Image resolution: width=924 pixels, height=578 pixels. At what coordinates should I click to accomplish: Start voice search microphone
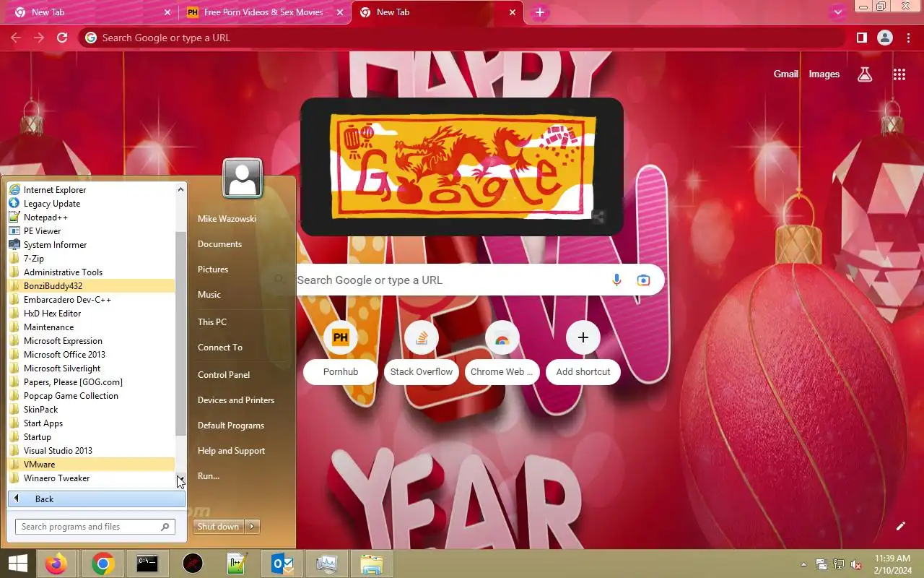pos(616,280)
